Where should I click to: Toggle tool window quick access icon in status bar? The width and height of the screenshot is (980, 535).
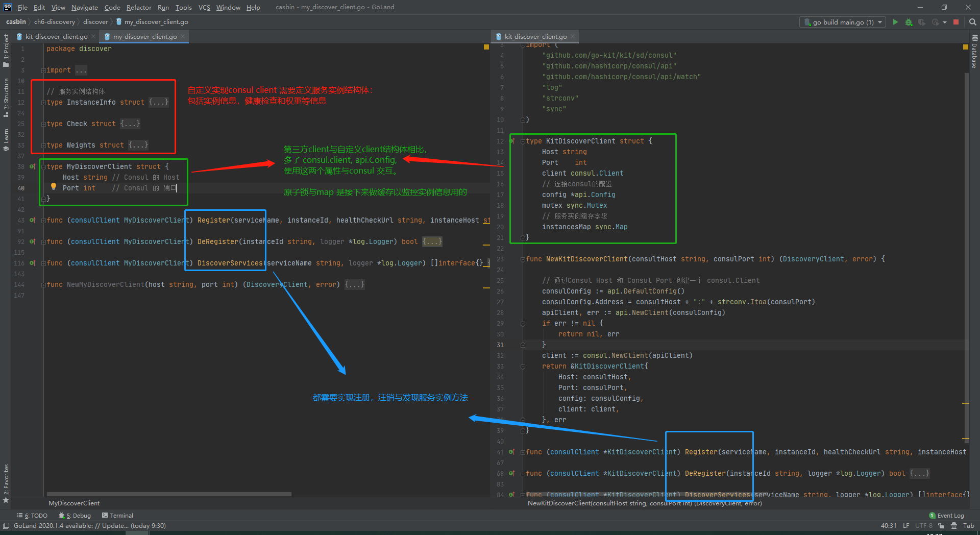pos(6,525)
